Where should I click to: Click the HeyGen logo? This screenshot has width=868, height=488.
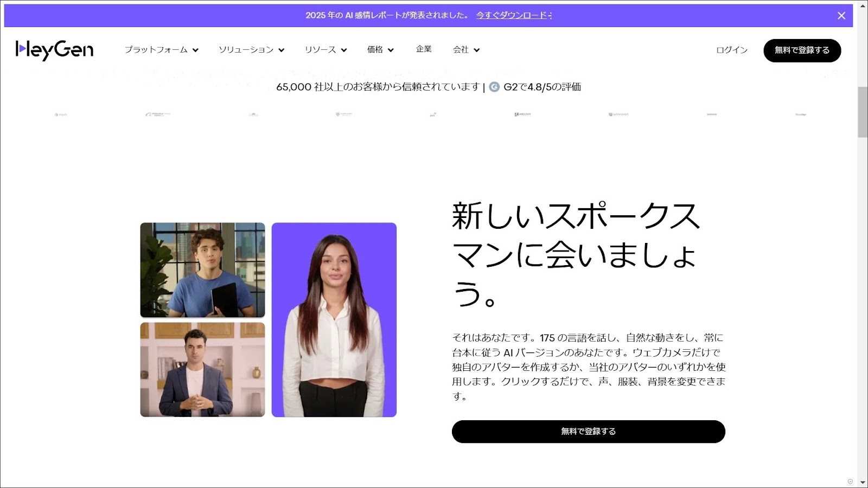[54, 50]
